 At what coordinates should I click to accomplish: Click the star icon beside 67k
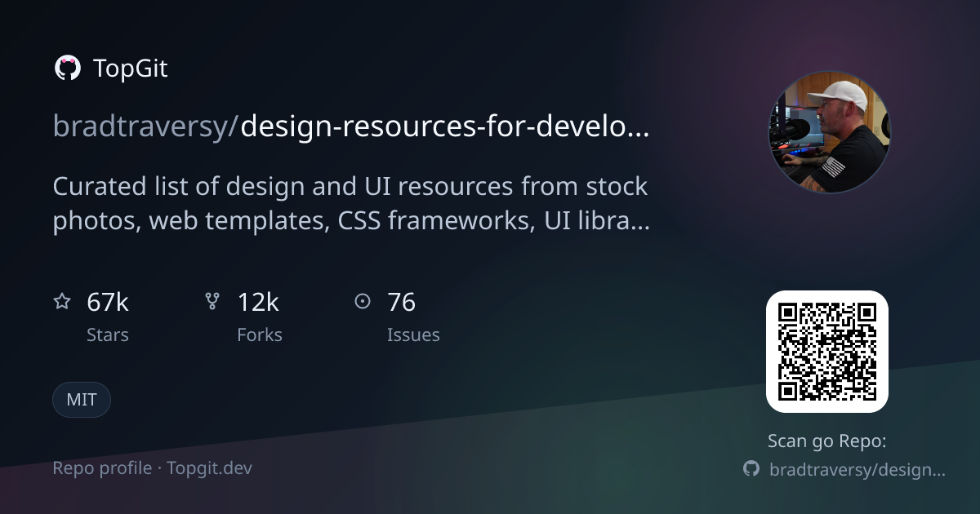coord(62,302)
